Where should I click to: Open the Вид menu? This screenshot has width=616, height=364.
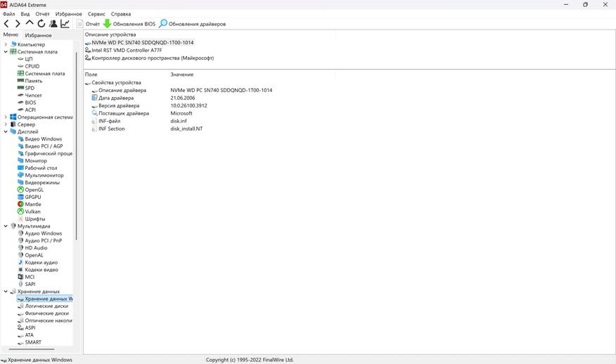[25, 14]
